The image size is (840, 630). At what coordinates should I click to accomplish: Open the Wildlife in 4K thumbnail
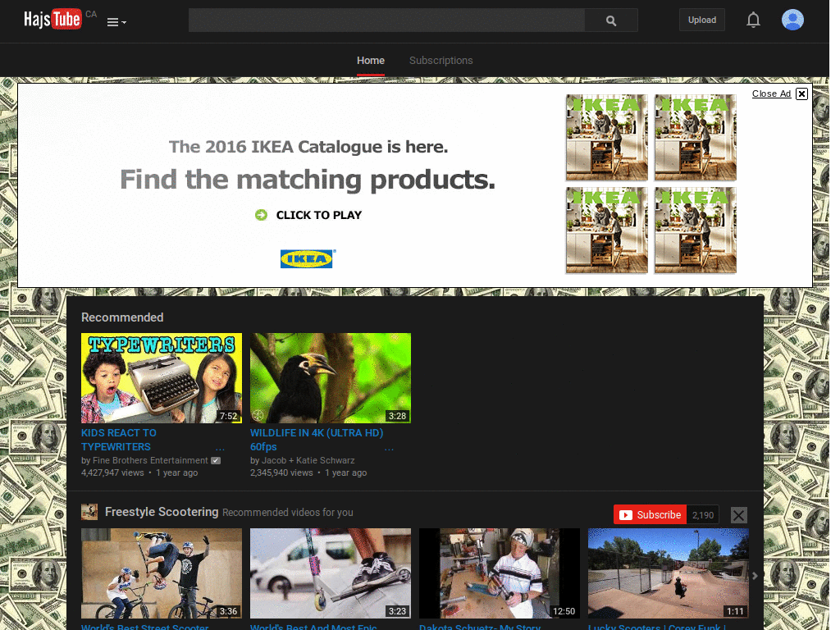331,378
